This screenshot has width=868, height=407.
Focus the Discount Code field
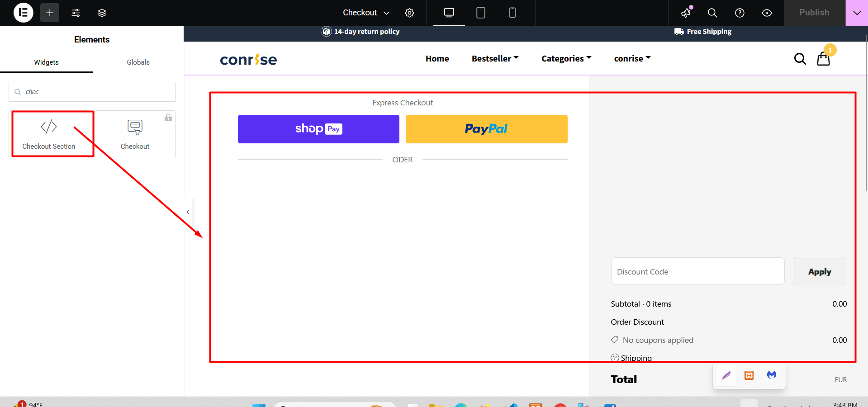[x=697, y=271]
